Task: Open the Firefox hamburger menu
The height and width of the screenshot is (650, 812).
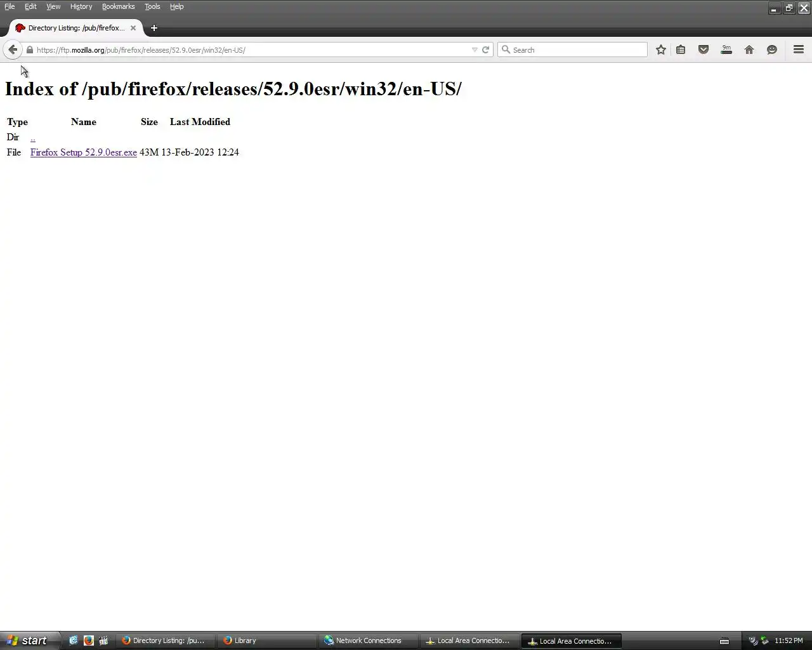Action: (799, 50)
